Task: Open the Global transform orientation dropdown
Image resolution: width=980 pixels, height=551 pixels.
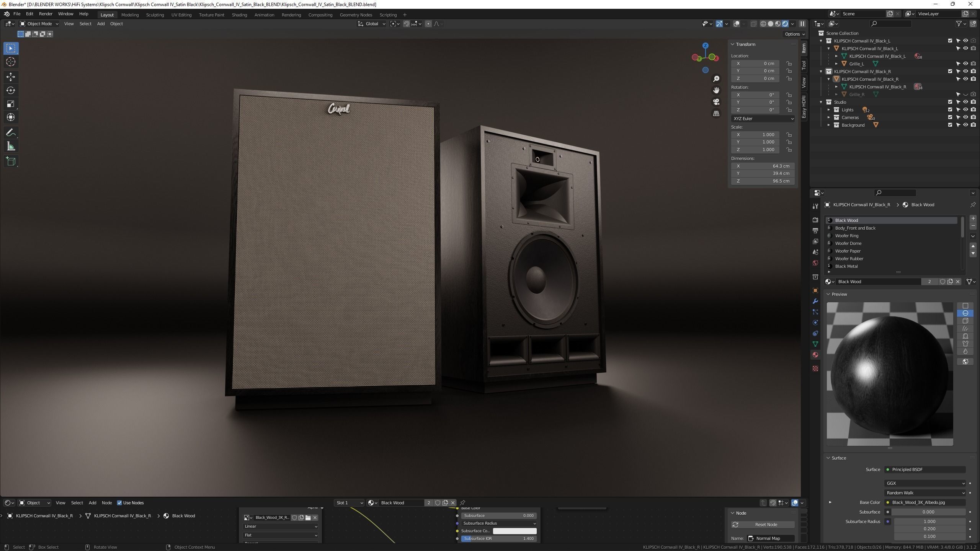Action: point(371,24)
